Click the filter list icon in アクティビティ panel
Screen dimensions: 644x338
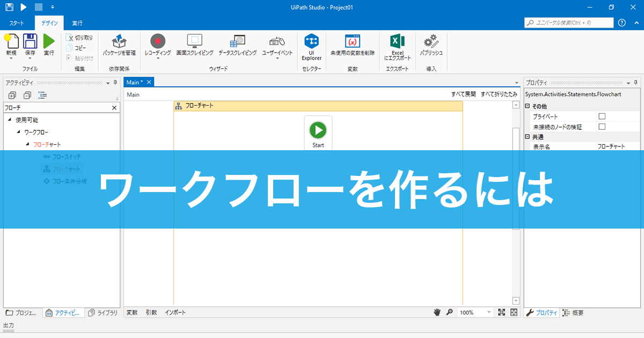click(x=42, y=95)
